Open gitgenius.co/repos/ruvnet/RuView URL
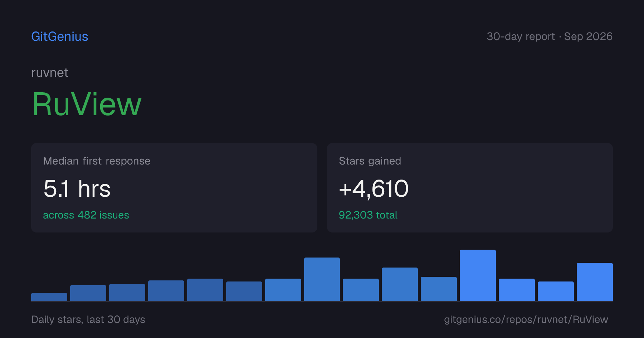This screenshot has height=338, width=644. 526,319
